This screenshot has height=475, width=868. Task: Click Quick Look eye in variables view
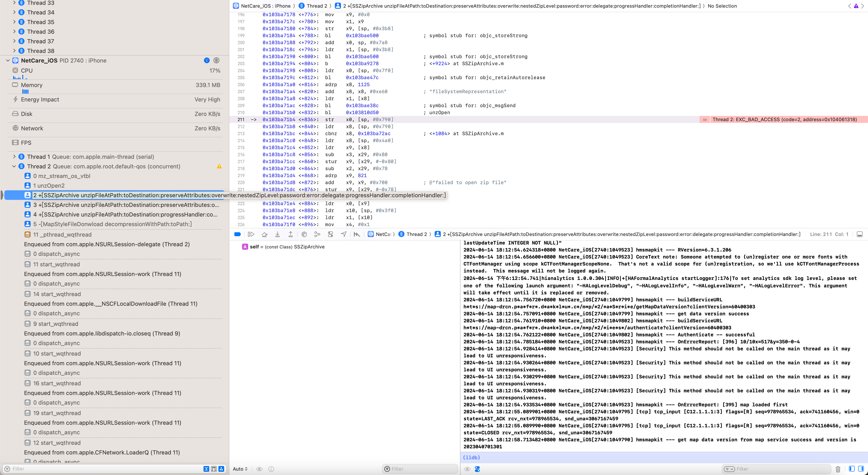(x=259, y=469)
